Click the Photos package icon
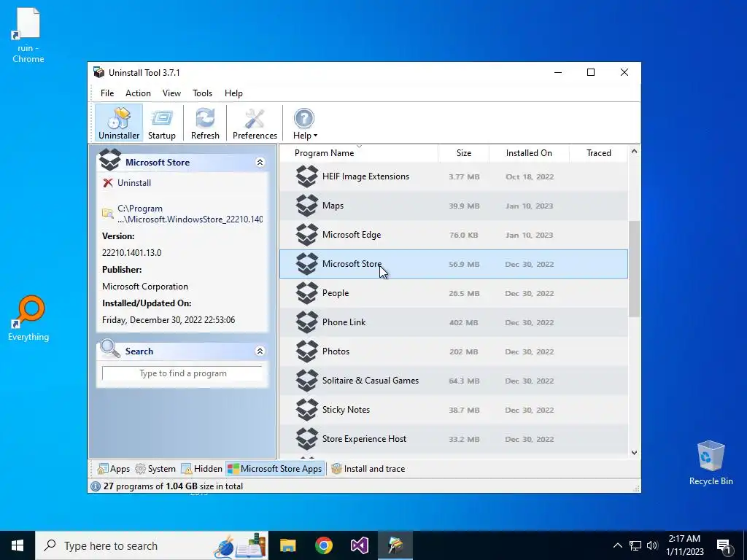Viewport: 747px width, 560px height. click(x=307, y=351)
